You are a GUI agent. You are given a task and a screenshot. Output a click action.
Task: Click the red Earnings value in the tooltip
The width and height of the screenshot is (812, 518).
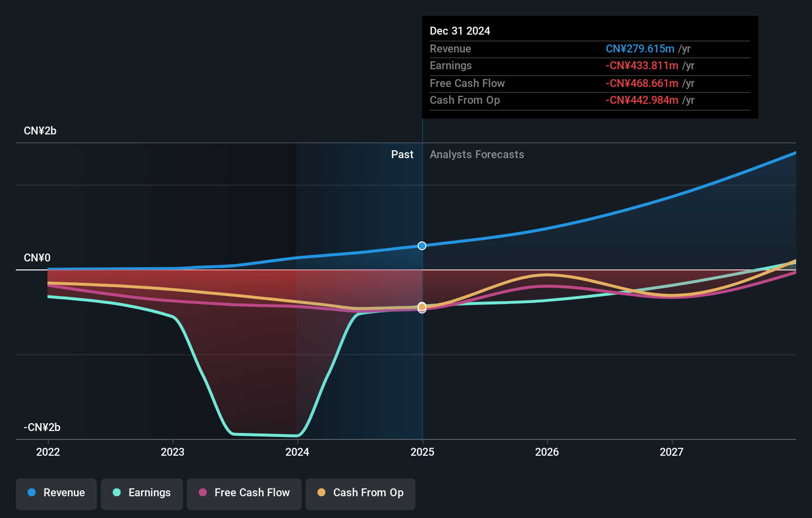[642, 65]
